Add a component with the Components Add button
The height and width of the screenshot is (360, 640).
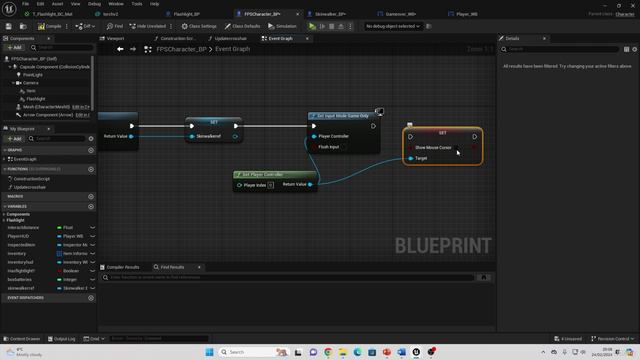pyautogui.click(x=15, y=47)
